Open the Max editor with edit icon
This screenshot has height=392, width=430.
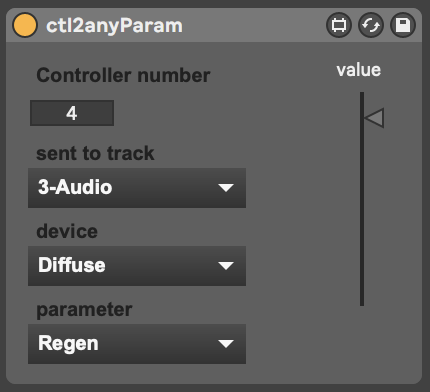point(339,25)
